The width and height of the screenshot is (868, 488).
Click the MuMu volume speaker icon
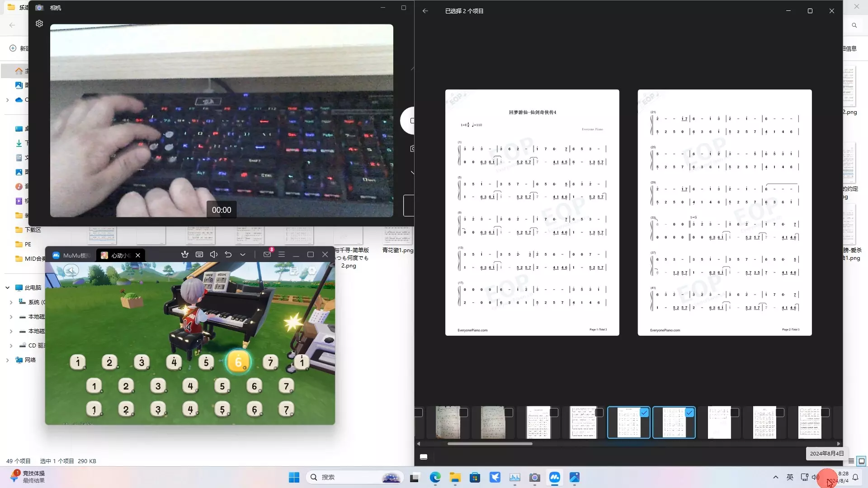[214, 254]
